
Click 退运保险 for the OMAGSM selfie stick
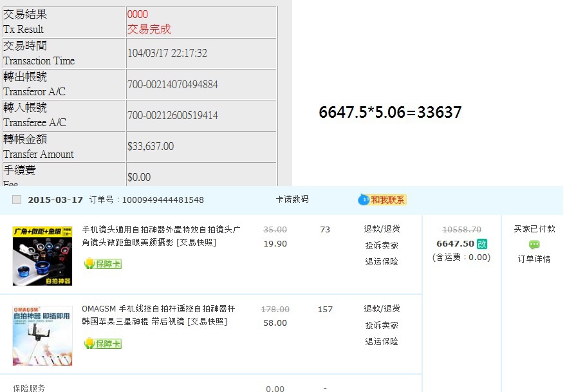382,341
